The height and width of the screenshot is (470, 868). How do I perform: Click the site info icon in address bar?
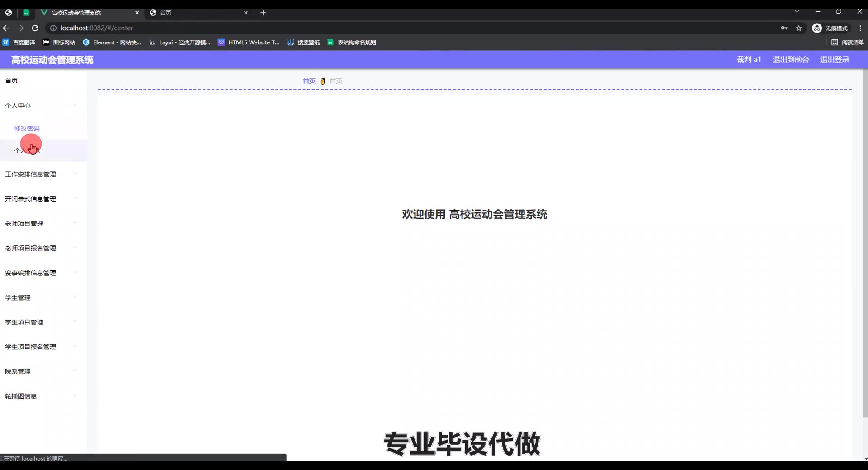53,28
